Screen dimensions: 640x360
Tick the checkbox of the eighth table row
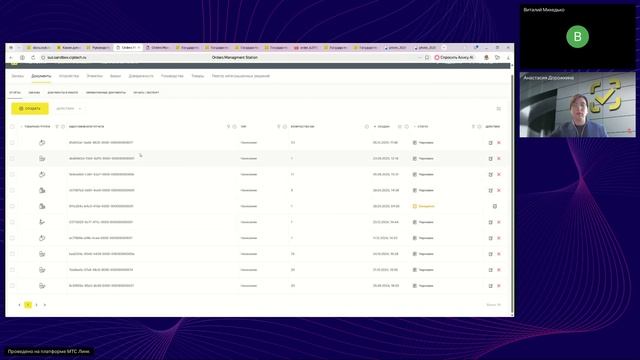click(12, 254)
